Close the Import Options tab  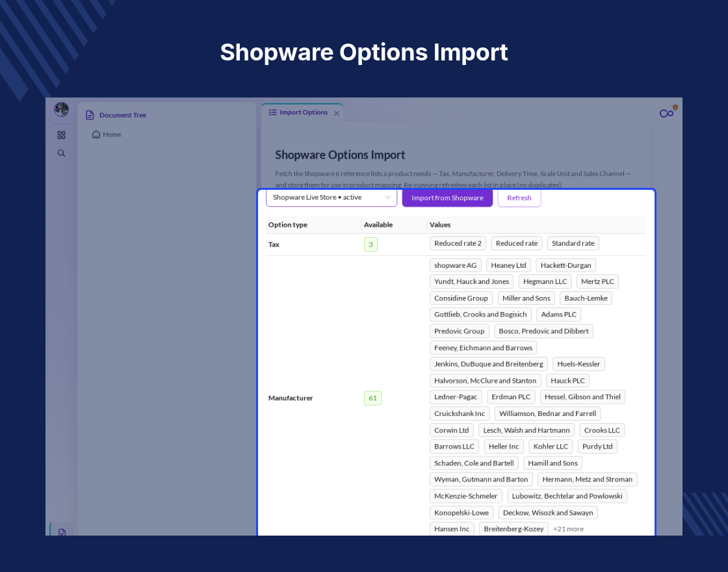(x=337, y=113)
